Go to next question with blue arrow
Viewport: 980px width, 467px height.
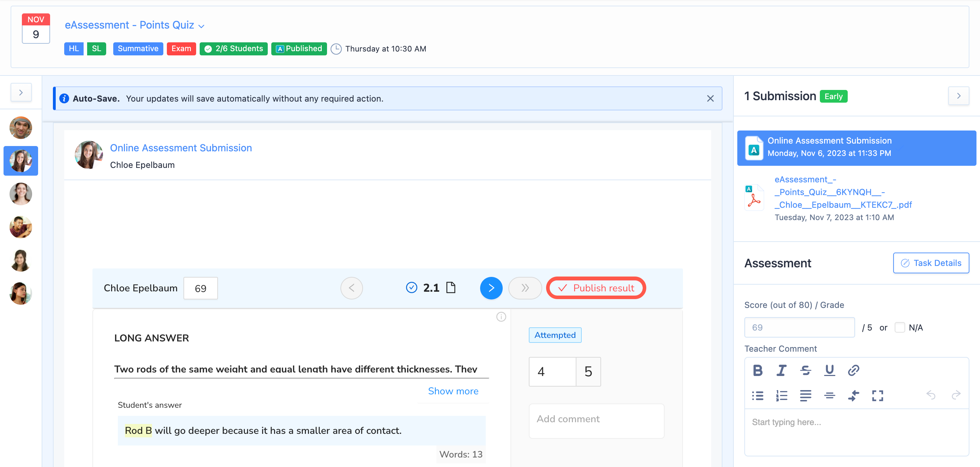click(x=491, y=288)
